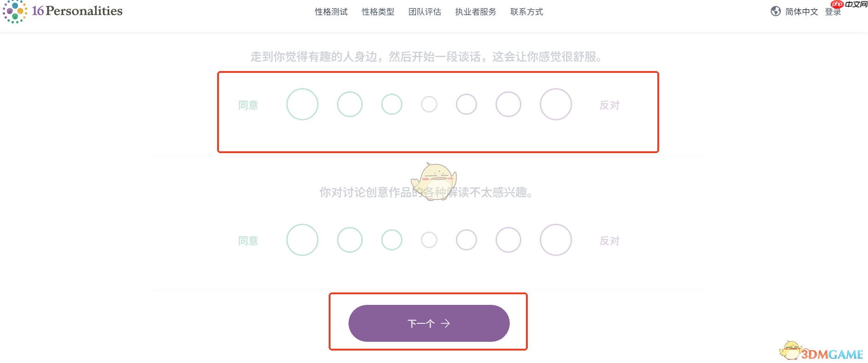Select the neutral middle circle for the second question
This screenshot has width=868, height=363.
click(x=429, y=240)
